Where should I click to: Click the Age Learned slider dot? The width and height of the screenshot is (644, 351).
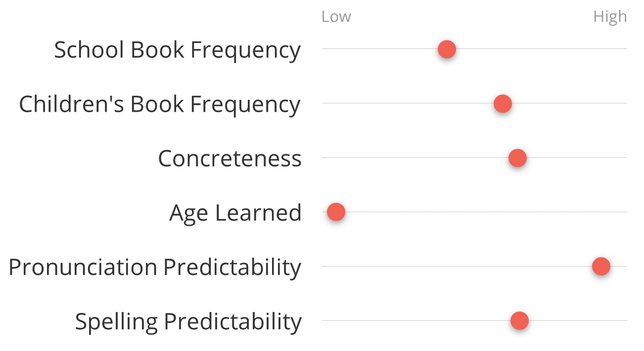coord(336,212)
